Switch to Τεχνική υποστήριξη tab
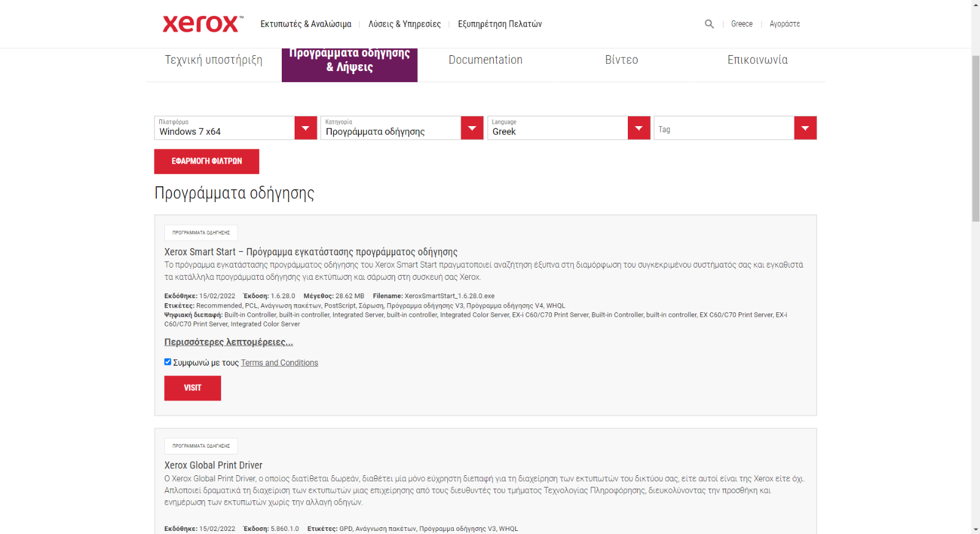This screenshot has height=534, width=980. click(x=213, y=60)
